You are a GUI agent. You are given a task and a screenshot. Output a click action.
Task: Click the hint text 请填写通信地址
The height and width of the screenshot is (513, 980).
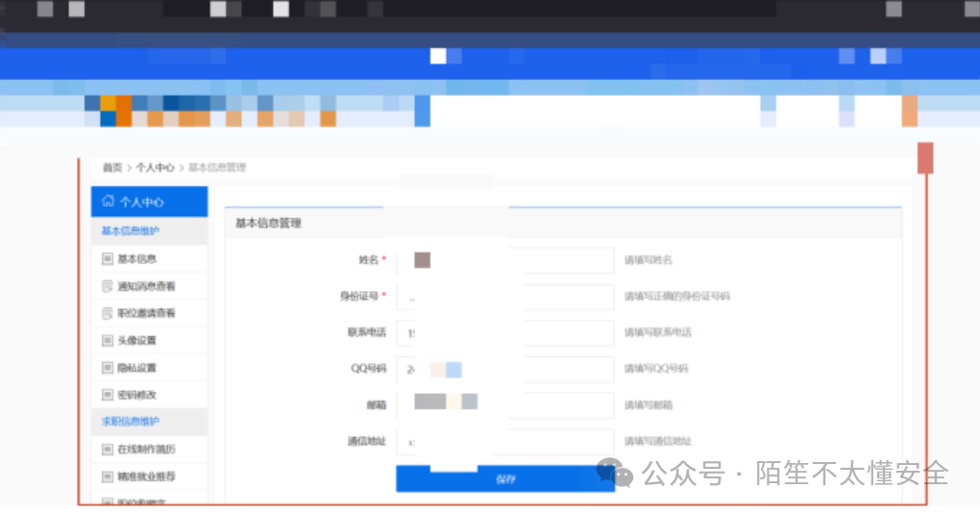657,441
